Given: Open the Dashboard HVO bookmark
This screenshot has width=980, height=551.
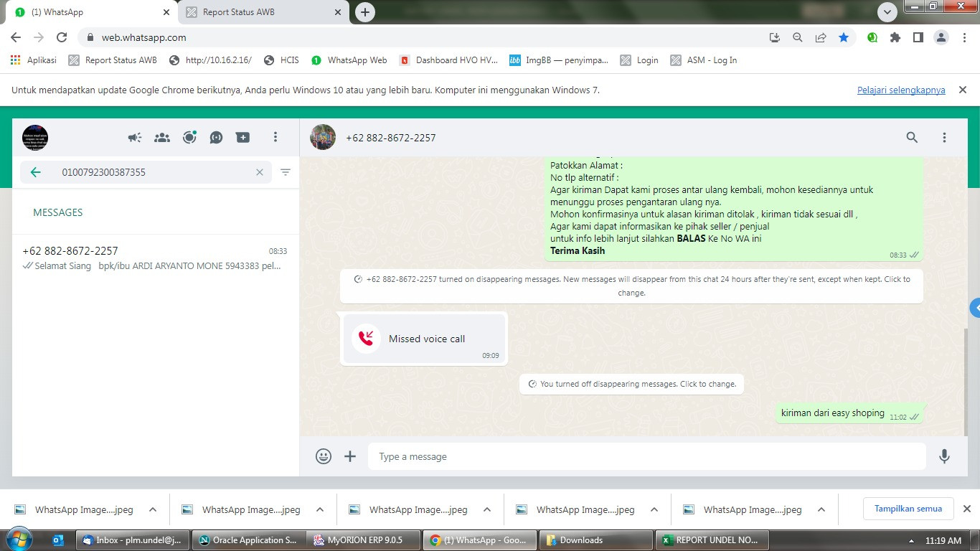Looking at the screenshot, I should 448,60.
